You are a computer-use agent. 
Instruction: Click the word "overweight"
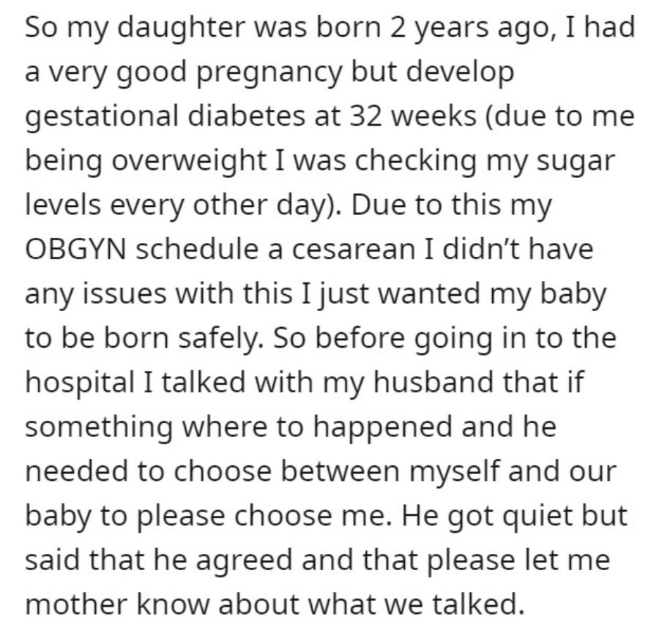click(189, 162)
